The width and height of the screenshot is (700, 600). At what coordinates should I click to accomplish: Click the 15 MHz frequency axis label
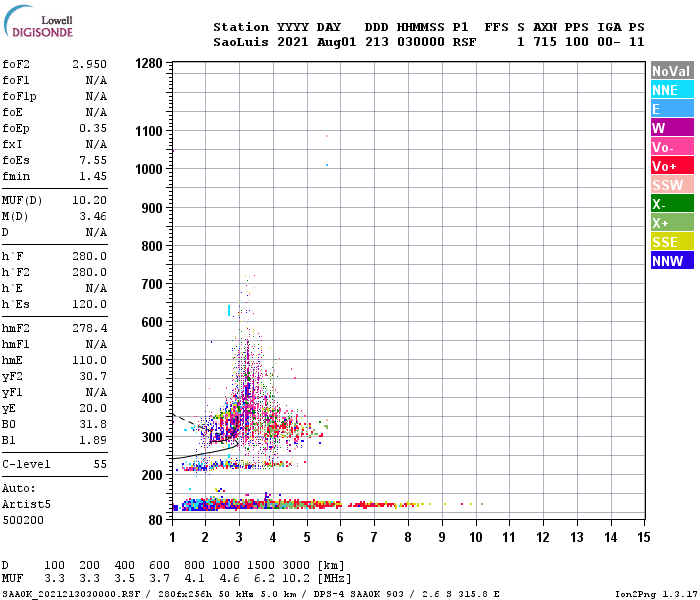click(x=644, y=537)
